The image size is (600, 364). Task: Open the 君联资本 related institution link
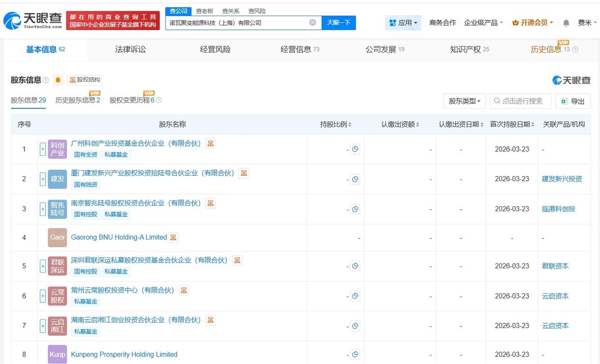pos(555,266)
